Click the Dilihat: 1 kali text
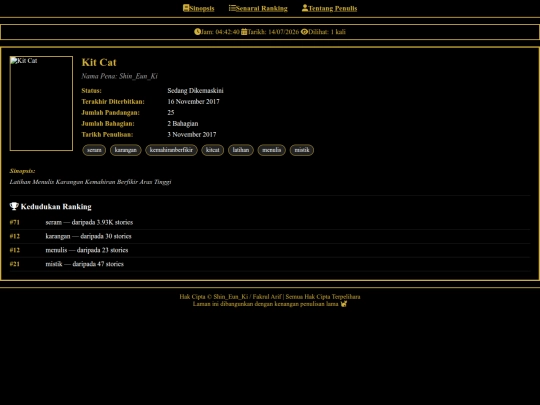The image size is (540, 405). pyautogui.click(x=327, y=32)
